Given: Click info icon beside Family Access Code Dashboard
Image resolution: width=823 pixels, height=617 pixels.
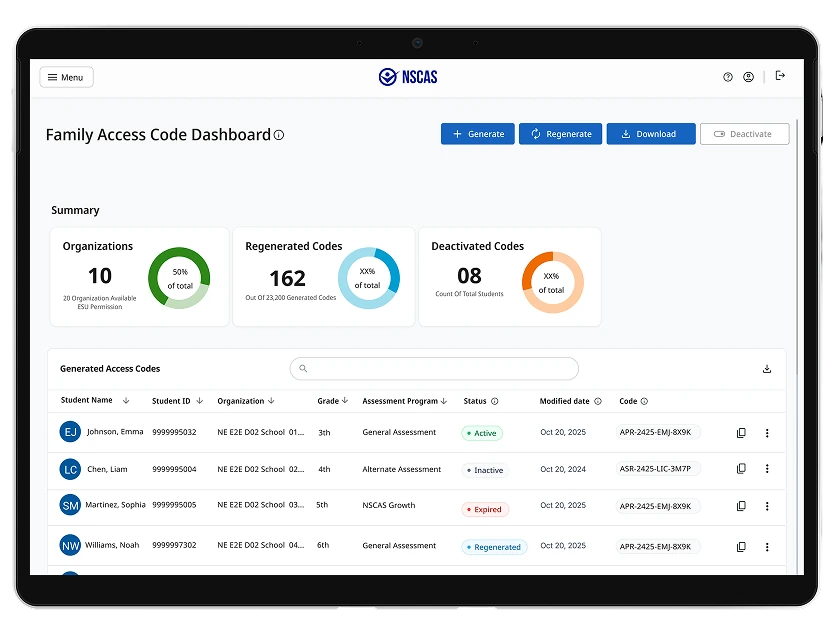Looking at the screenshot, I should (x=279, y=135).
